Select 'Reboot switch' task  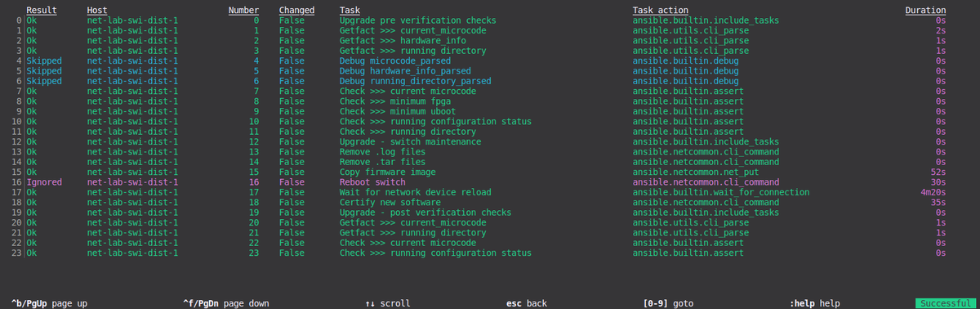(372, 181)
